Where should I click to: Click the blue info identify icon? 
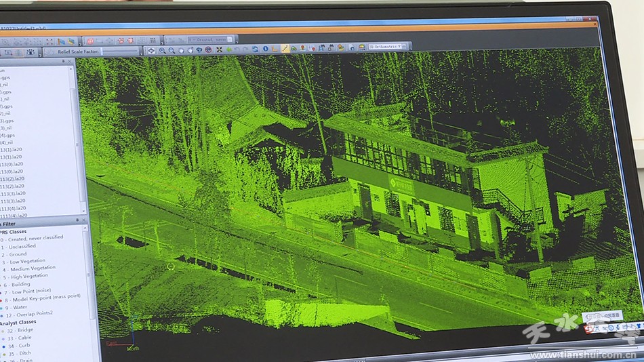tap(265, 49)
